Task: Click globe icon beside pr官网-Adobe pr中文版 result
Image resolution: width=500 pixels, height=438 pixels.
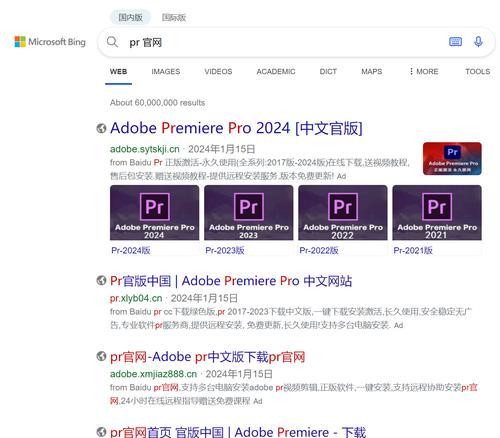Action: tap(101, 356)
